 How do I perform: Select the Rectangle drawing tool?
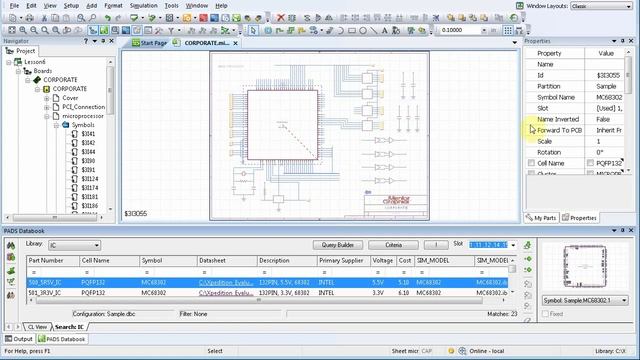tap(352, 30)
